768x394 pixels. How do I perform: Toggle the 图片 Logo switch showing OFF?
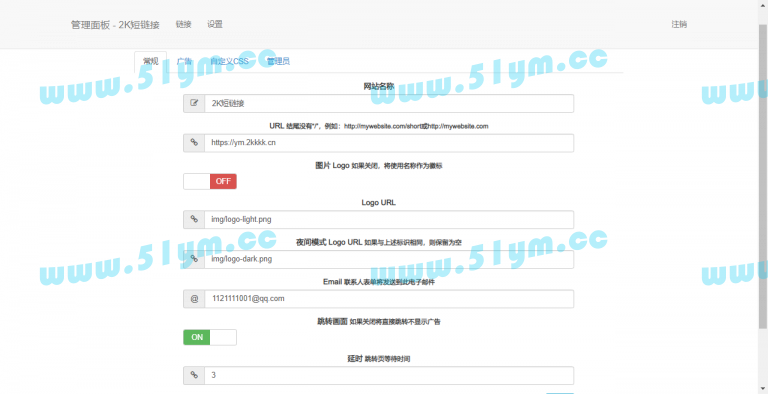click(x=210, y=181)
